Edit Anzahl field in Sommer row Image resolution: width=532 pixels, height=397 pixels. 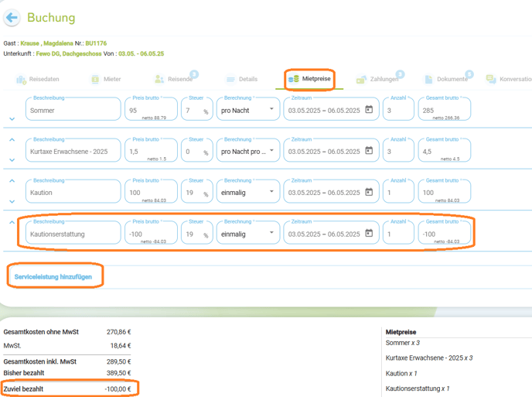click(x=398, y=109)
